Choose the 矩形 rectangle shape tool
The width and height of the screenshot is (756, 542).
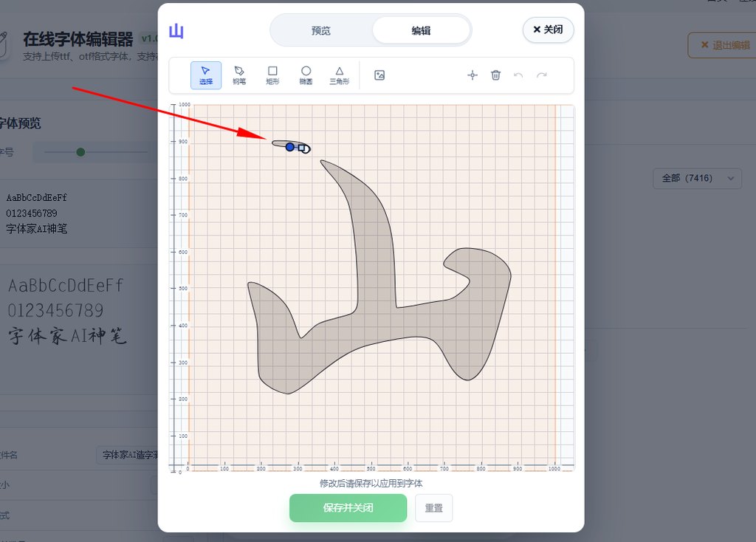pos(272,75)
